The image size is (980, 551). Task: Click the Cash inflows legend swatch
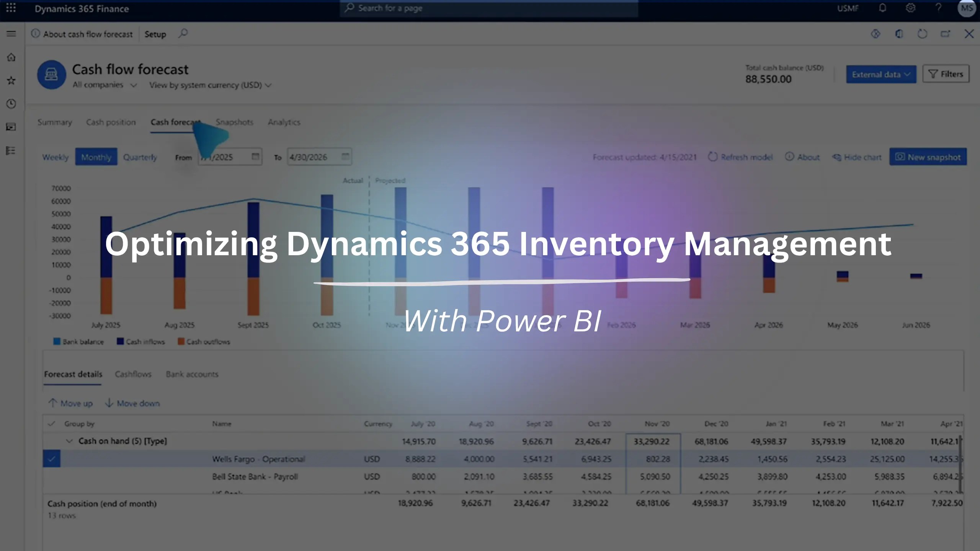click(x=120, y=341)
